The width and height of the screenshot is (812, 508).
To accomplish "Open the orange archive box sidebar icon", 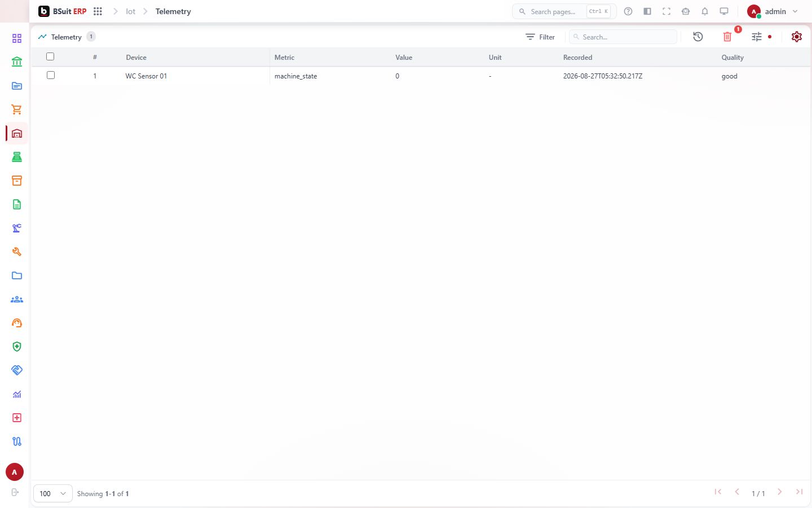I will 17,181.
